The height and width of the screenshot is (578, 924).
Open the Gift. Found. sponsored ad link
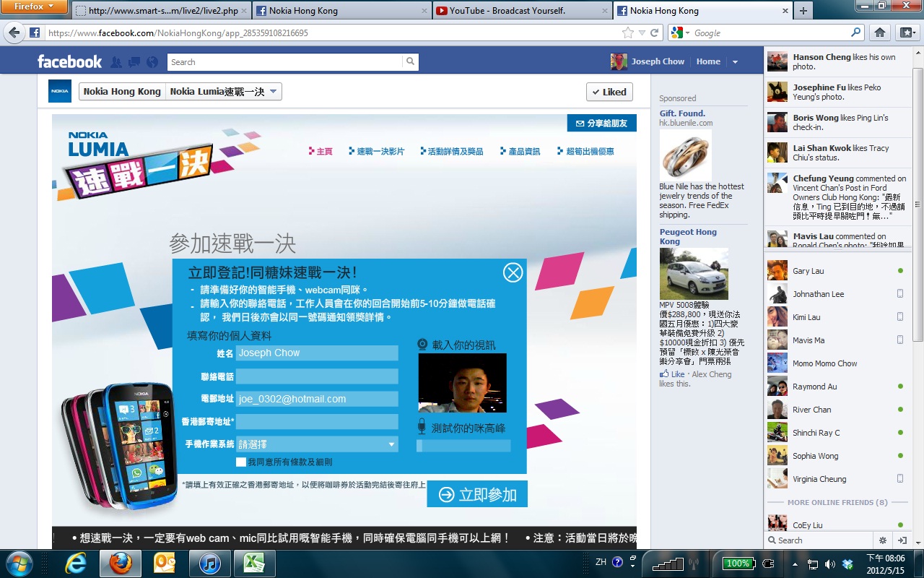pyautogui.click(x=682, y=113)
